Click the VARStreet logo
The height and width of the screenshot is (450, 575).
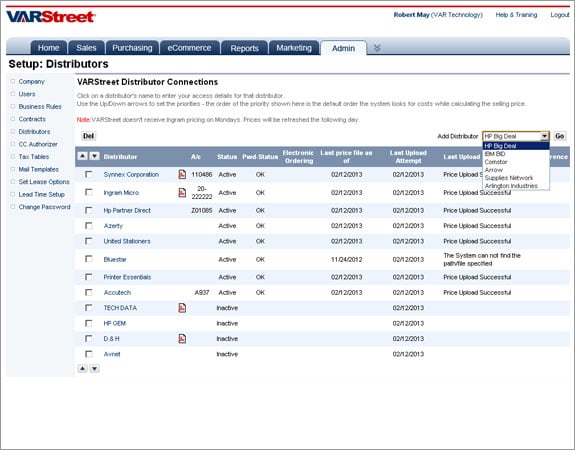pyautogui.click(x=51, y=17)
